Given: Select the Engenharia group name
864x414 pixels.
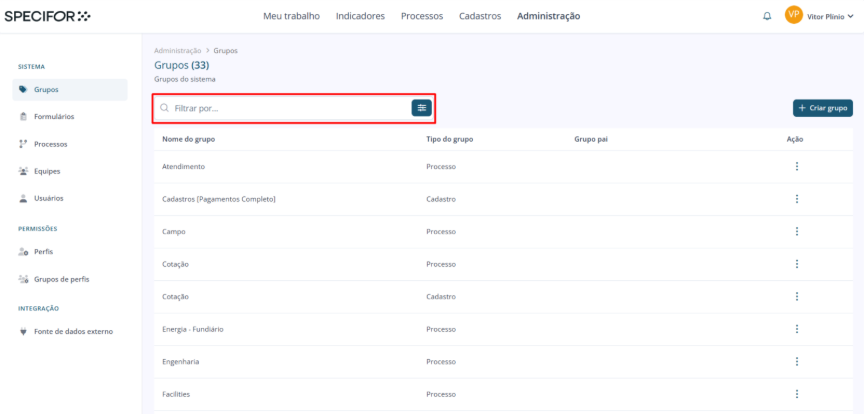Looking at the screenshot, I should 181,362.
